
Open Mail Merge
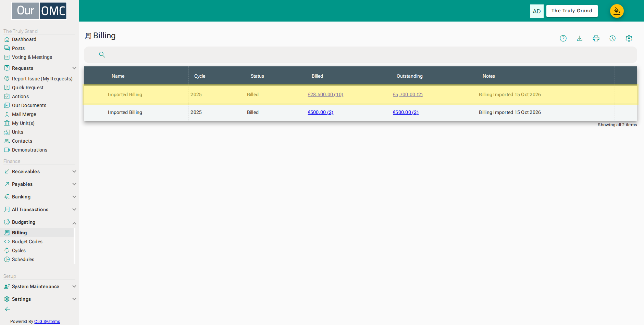pyautogui.click(x=24, y=114)
